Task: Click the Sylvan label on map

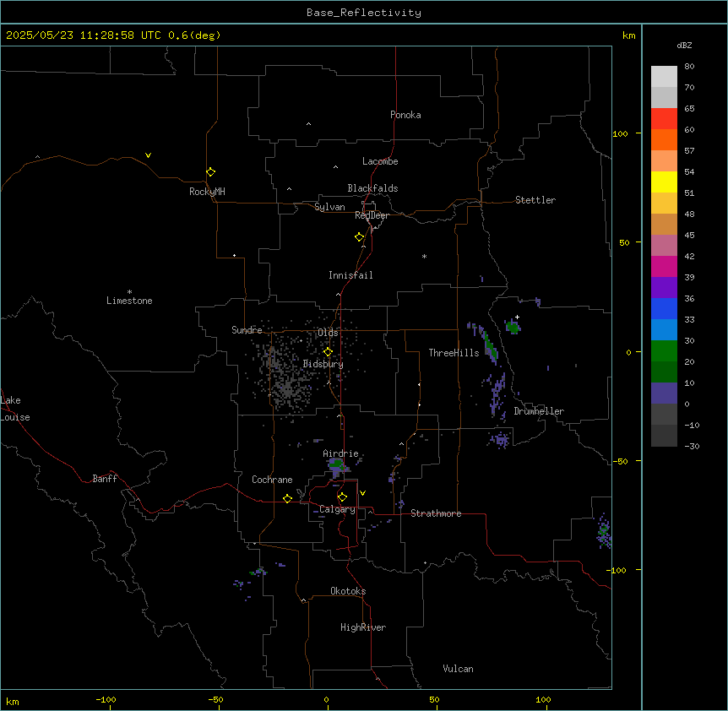Action: coord(329,207)
